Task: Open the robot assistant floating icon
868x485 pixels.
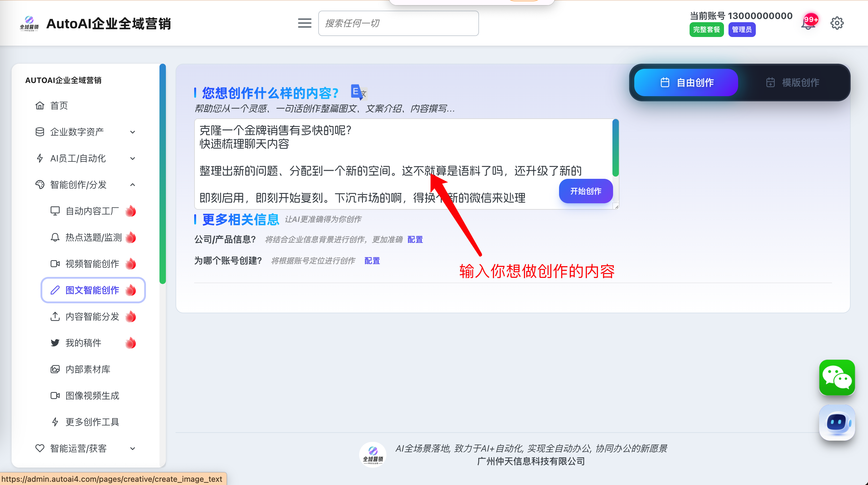Action: tap(837, 422)
